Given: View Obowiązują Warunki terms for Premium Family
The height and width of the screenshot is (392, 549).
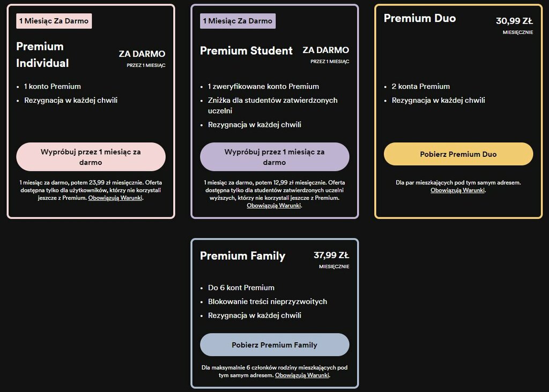Looking at the screenshot, I should click(302, 375).
